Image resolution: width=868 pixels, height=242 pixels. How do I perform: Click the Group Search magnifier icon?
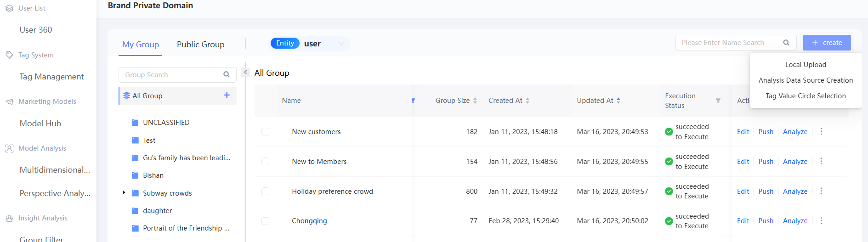click(x=226, y=74)
